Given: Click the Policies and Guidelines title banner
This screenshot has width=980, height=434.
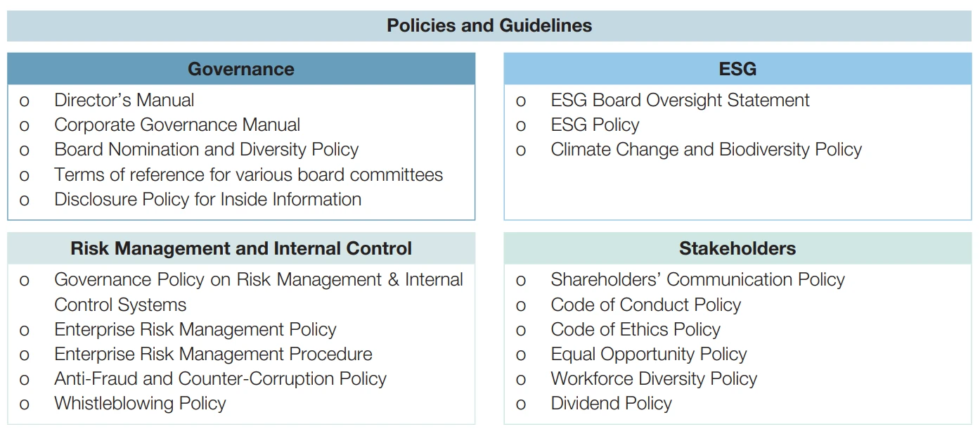Looking at the screenshot, I should pyautogui.click(x=489, y=26).
